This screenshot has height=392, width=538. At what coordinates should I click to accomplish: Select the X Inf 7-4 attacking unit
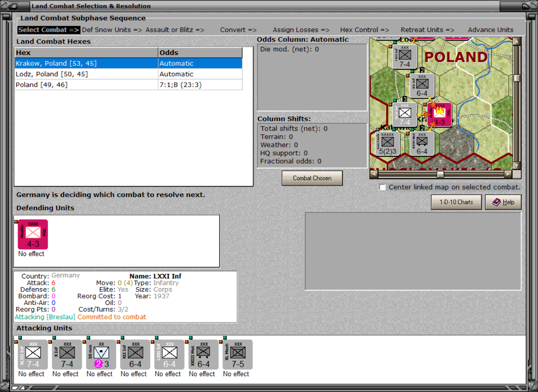tap(67, 355)
